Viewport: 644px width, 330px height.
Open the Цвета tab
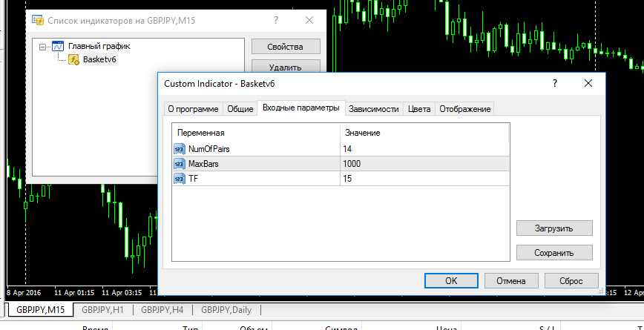point(419,109)
